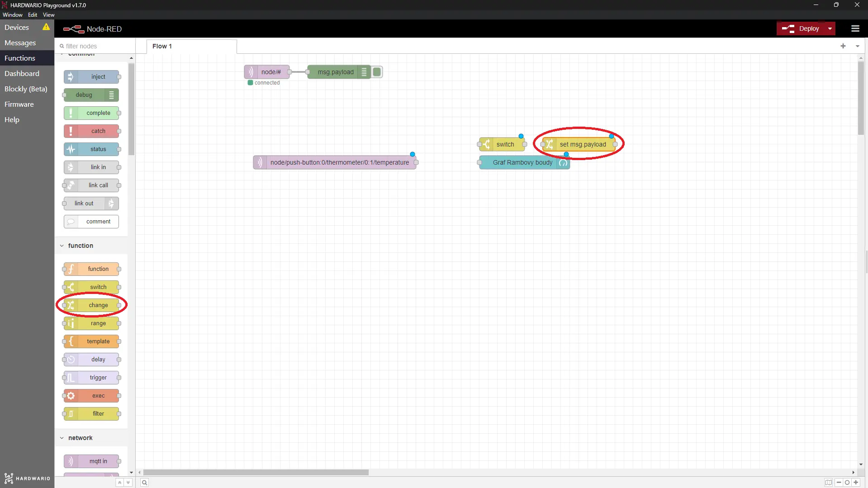
Task: Select the template node in palette
Action: click(x=91, y=341)
